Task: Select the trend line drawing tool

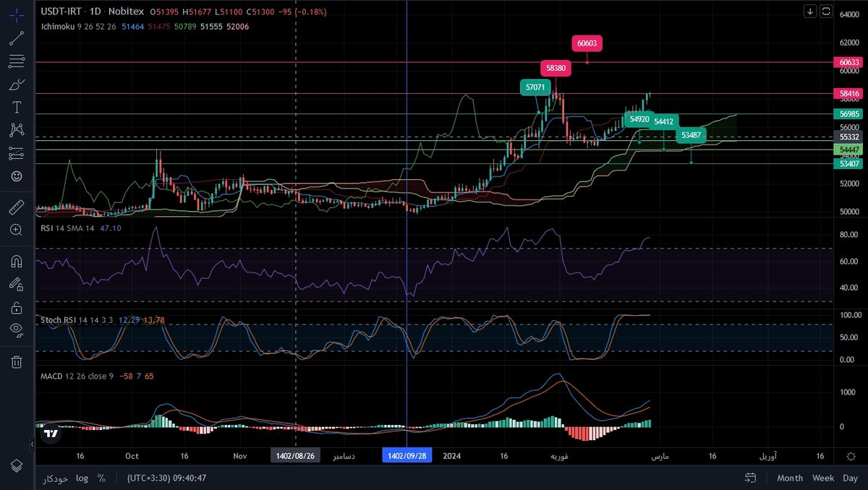Action: (x=17, y=38)
